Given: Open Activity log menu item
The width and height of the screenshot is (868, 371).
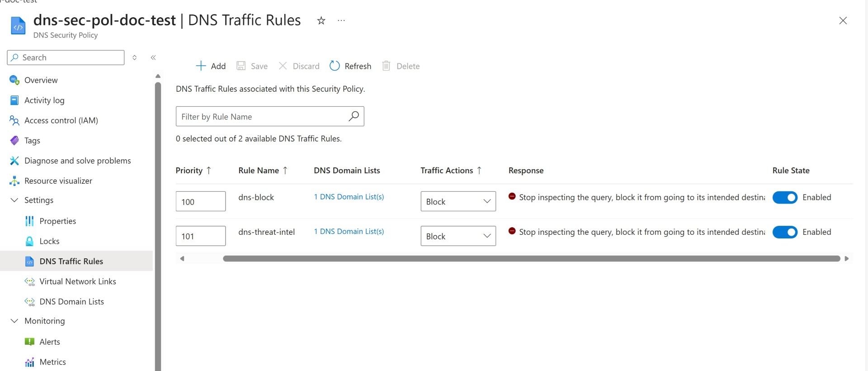Looking at the screenshot, I should click(x=44, y=100).
